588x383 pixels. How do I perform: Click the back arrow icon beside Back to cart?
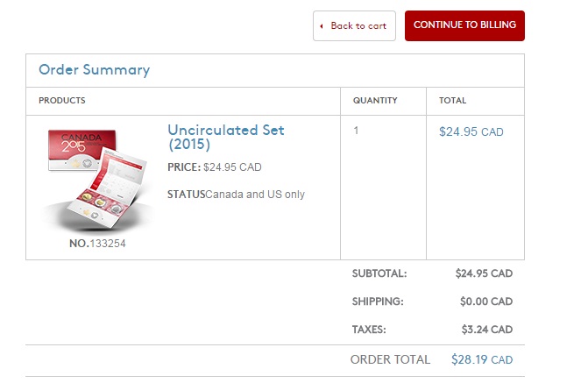(x=322, y=26)
